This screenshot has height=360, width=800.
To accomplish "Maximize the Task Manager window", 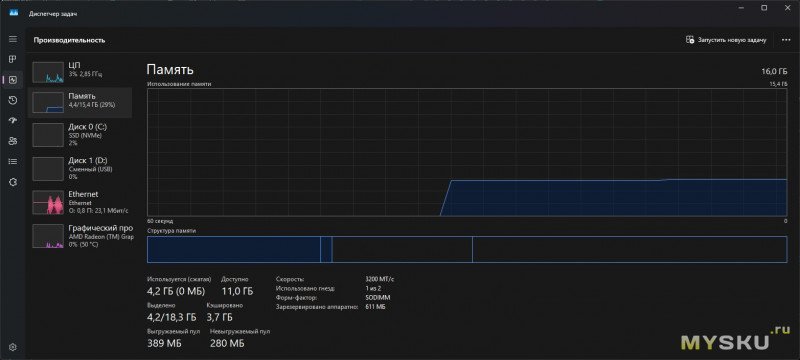I will 764,8.
